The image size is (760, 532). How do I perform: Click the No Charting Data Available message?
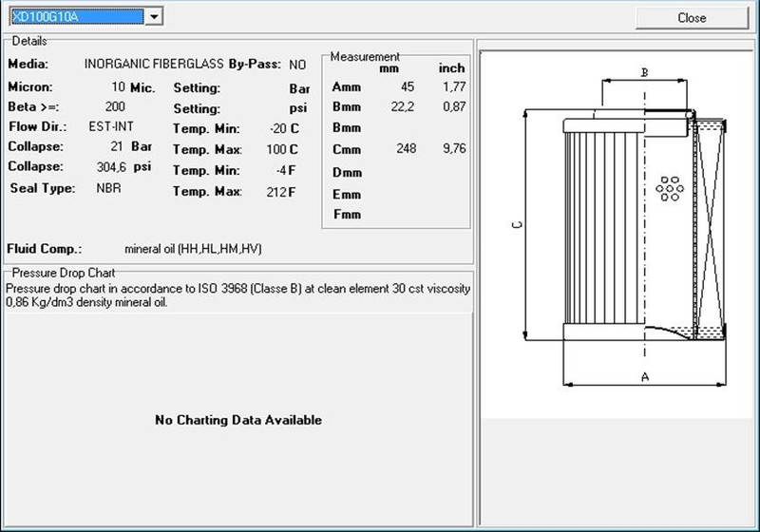tap(238, 420)
